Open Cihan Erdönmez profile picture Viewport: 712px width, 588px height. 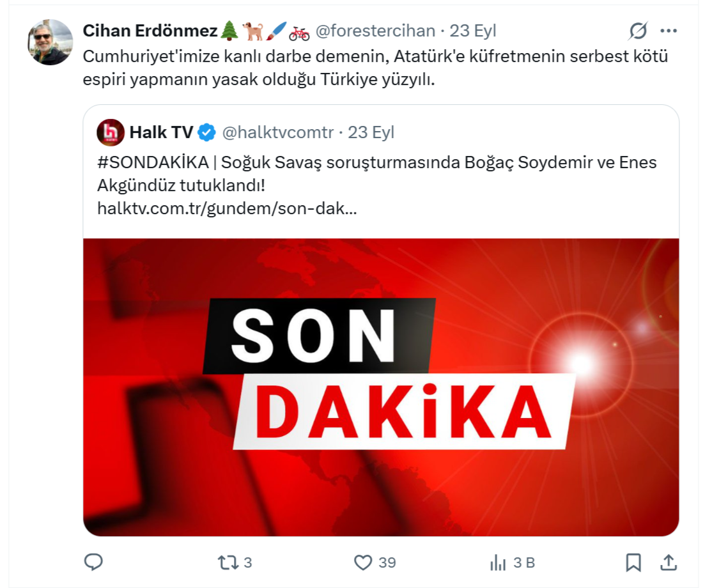click(50, 42)
